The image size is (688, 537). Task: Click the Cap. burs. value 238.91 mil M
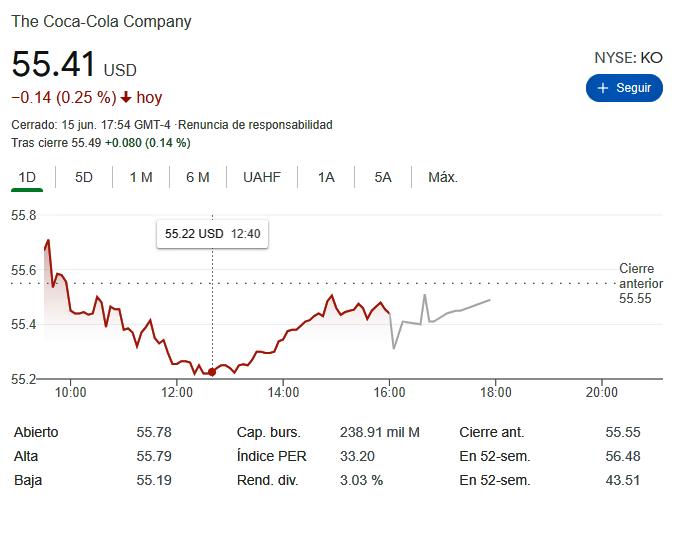[x=380, y=433]
